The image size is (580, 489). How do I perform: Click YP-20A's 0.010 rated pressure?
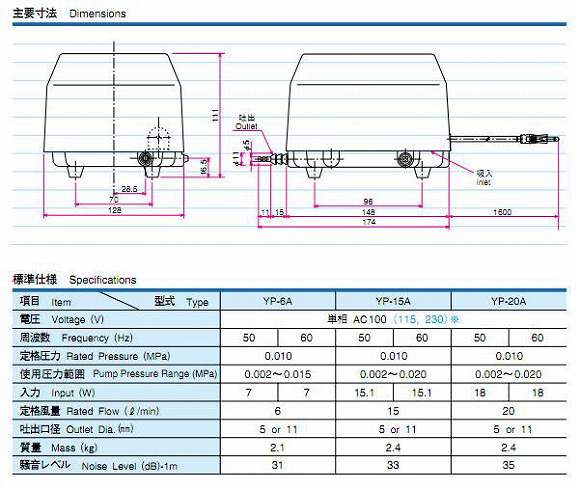(509, 356)
